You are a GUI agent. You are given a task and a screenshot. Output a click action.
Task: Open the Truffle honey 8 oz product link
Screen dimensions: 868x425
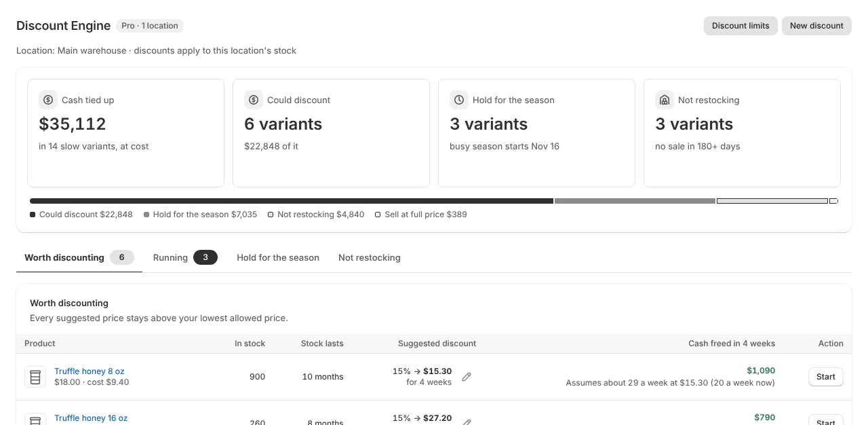point(90,371)
